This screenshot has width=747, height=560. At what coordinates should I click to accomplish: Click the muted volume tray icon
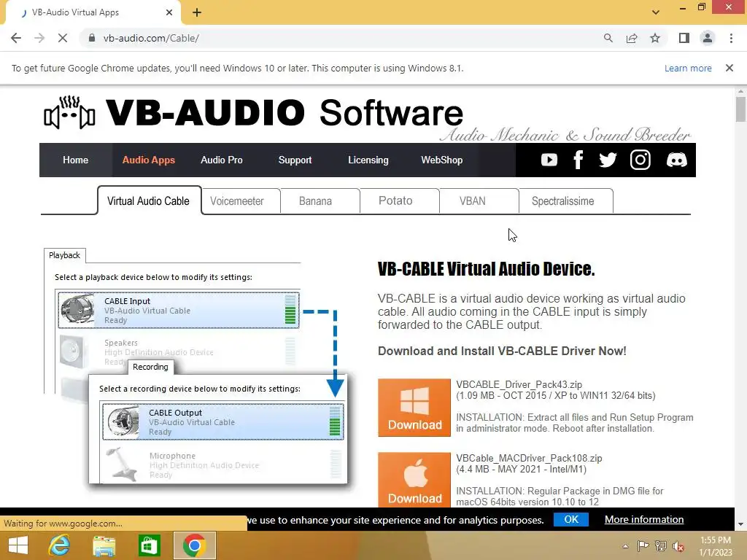point(678,546)
